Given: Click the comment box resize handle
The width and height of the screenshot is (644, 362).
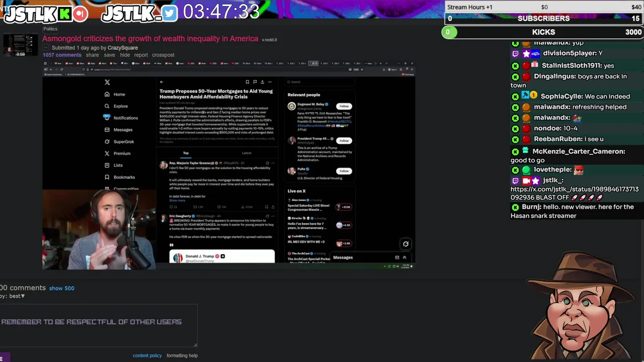Looking at the screenshot, I should coord(195,344).
